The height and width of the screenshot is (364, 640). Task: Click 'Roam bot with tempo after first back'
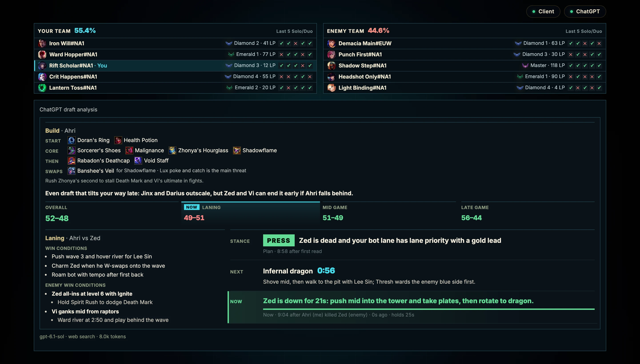coord(97,275)
